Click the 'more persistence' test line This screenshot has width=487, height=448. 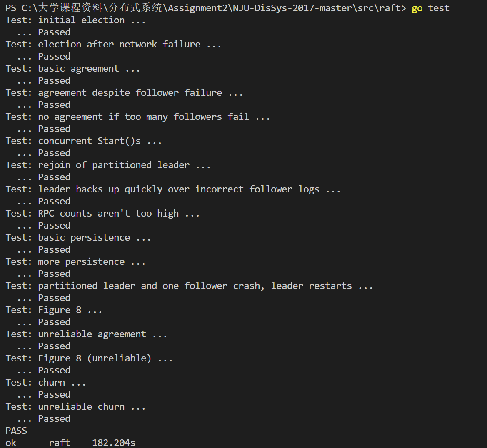coord(75,262)
